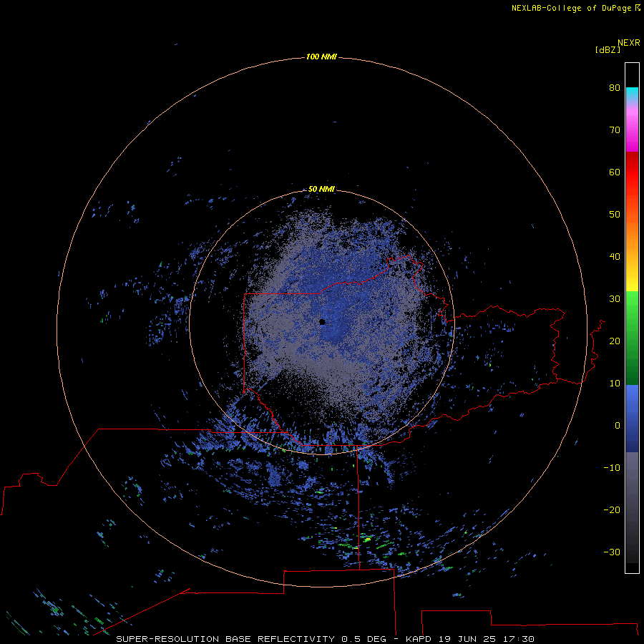Click the 40 dBZ scale value

tap(615, 257)
